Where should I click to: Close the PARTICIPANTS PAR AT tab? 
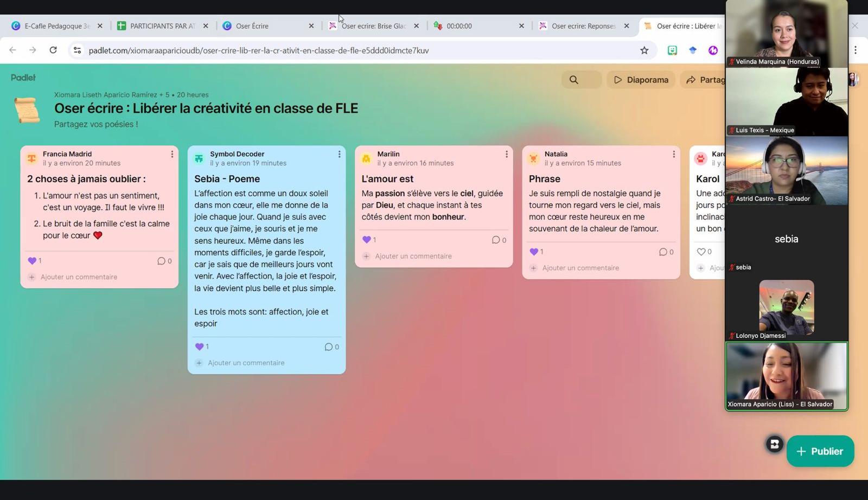click(206, 25)
